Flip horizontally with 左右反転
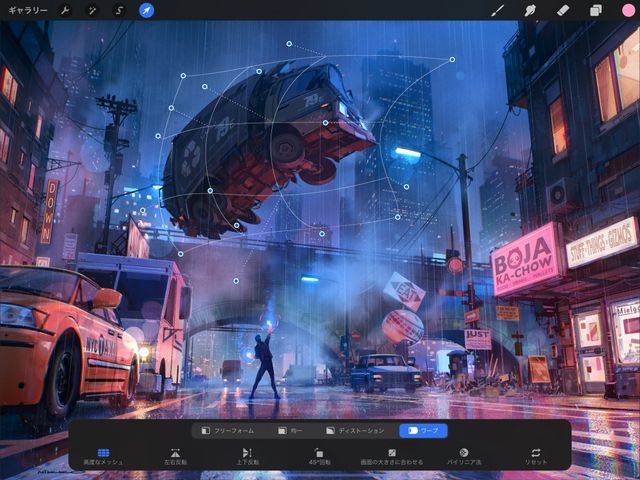This screenshot has width=640, height=480. (x=176, y=456)
